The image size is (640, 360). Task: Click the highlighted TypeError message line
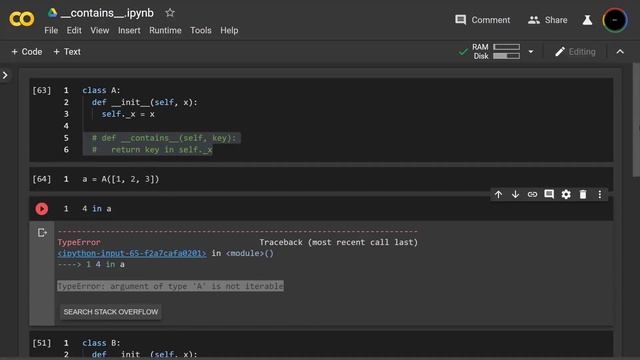pos(170,286)
